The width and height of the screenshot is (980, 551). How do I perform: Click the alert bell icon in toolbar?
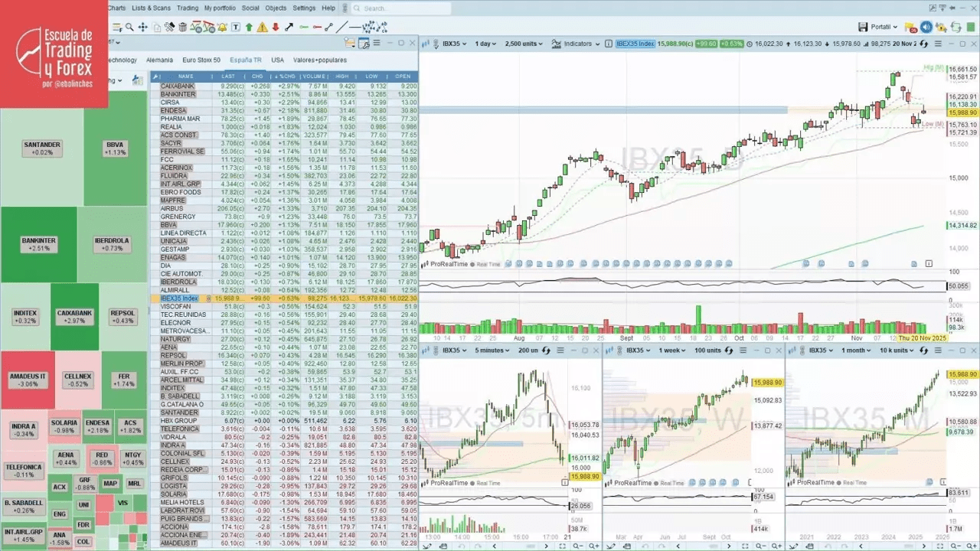(x=222, y=28)
